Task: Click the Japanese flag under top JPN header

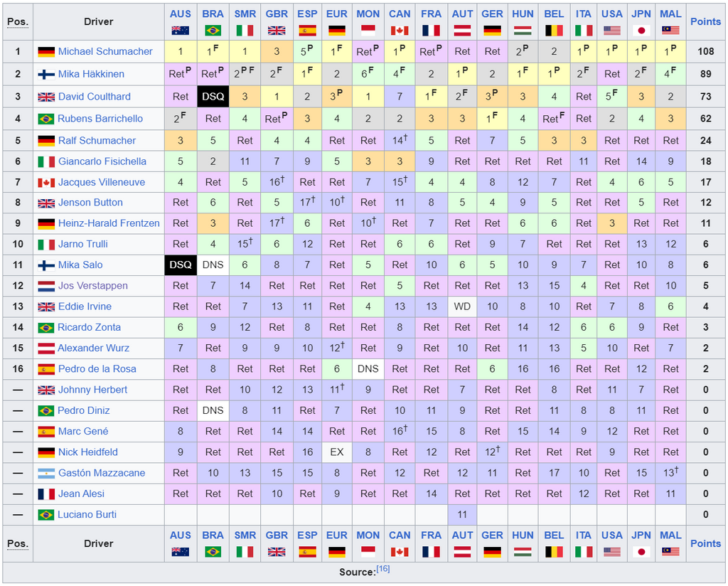Action: [641, 31]
